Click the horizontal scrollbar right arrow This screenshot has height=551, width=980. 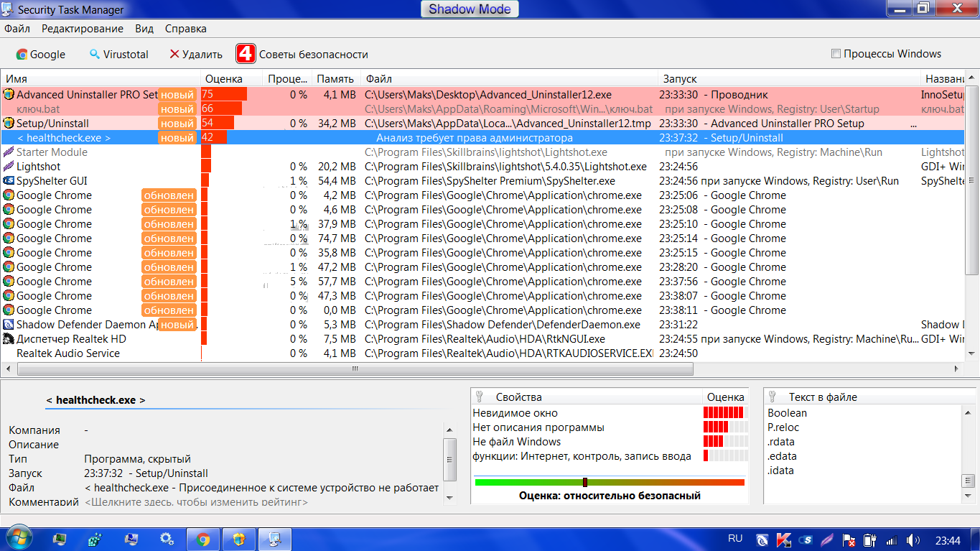(x=956, y=369)
